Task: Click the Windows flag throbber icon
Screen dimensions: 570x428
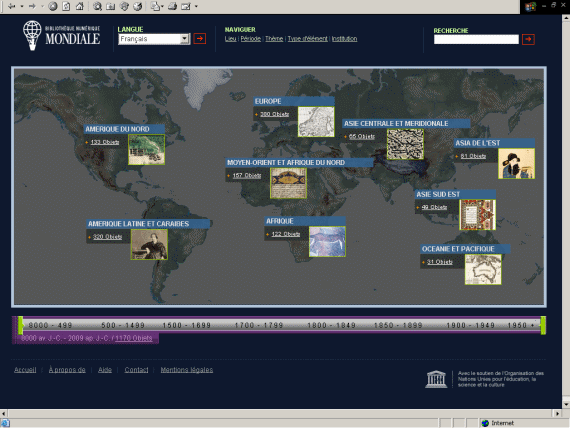Action: click(530, 7)
